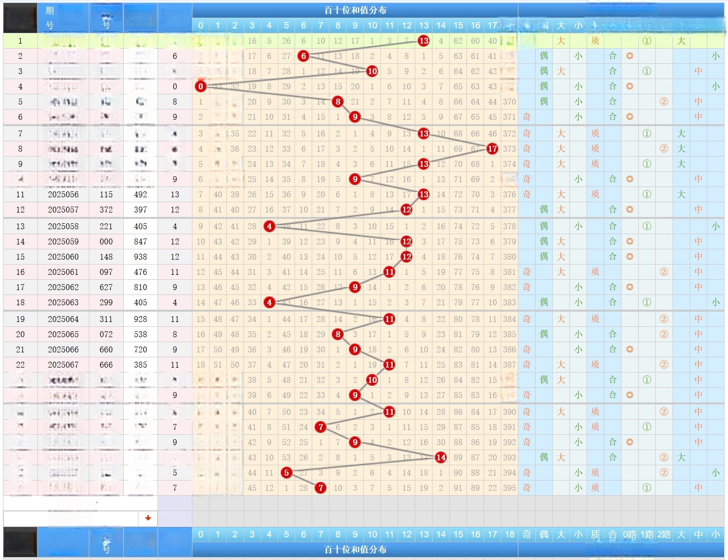Click the 奇 column label in footer
The width and height of the screenshot is (728, 560).
click(527, 534)
